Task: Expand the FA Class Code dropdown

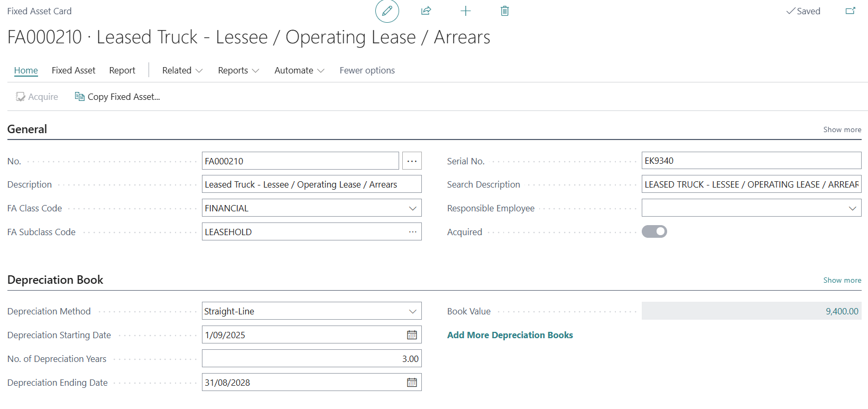Action: coord(412,208)
